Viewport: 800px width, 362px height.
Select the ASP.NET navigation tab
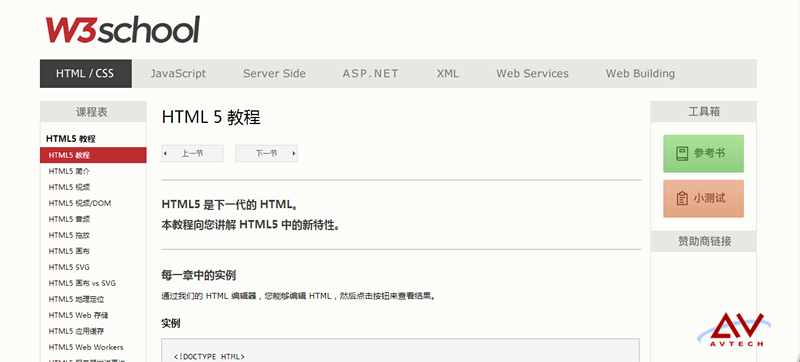point(370,73)
